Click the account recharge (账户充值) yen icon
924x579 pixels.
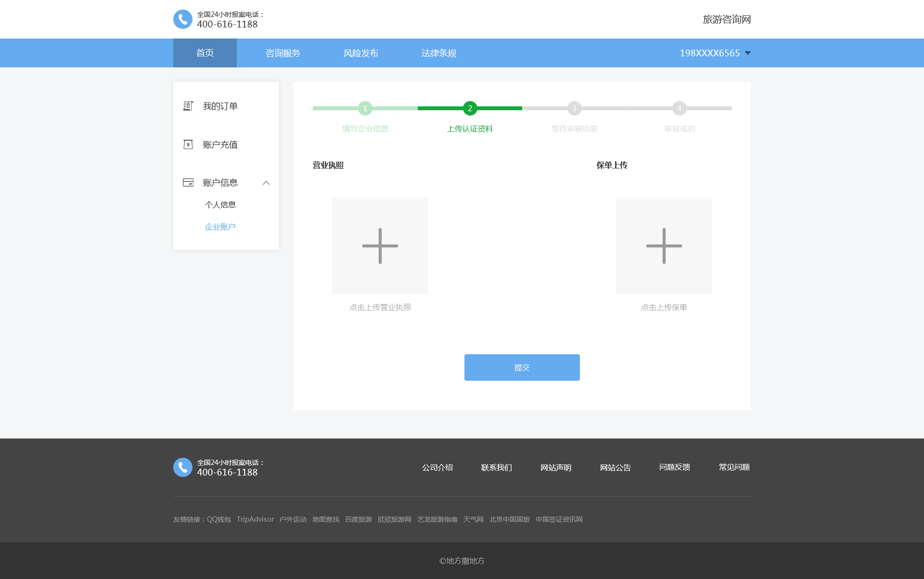pyautogui.click(x=188, y=144)
